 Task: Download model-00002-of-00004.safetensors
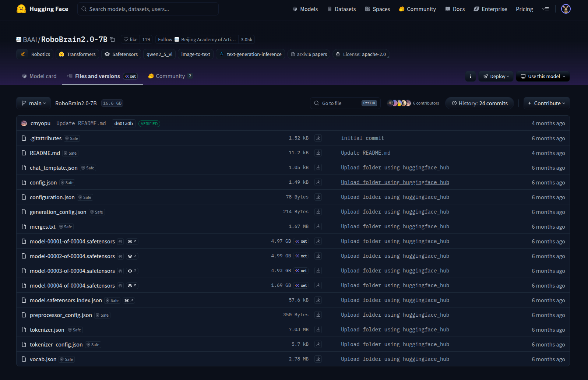pyautogui.click(x=318, y=256)
